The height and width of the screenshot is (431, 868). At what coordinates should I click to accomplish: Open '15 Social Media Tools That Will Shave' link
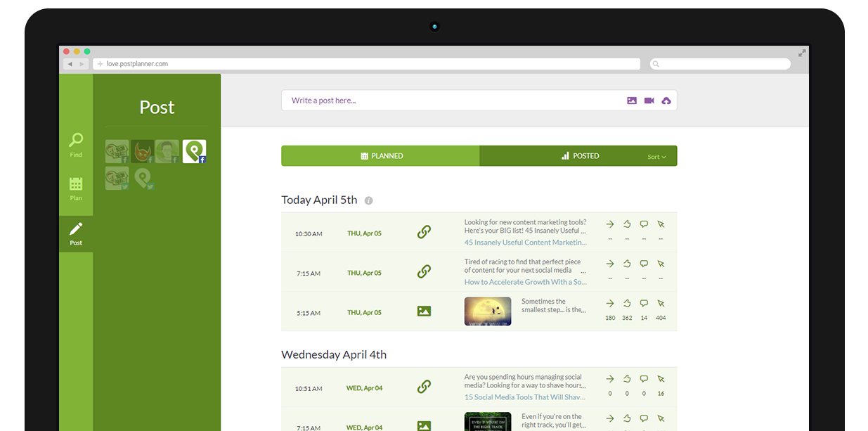coord(524,397)
